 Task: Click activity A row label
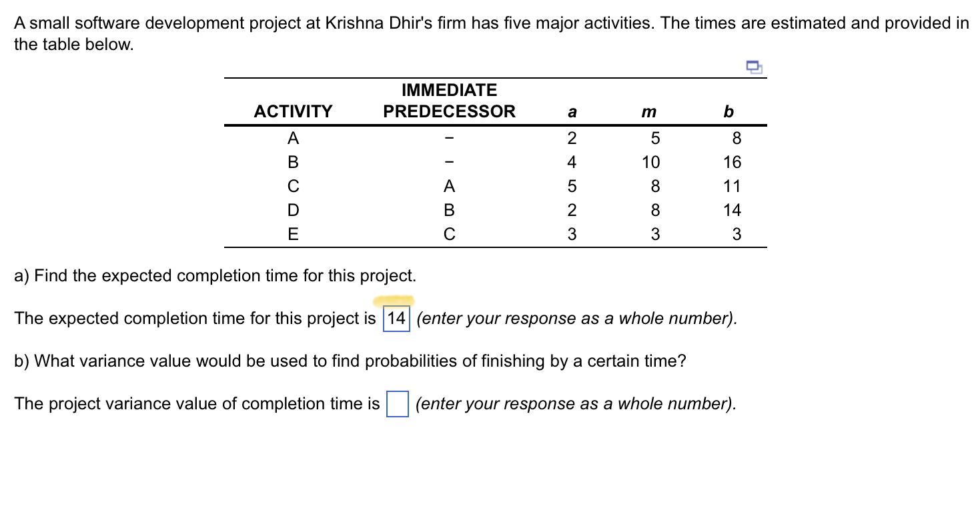(x=293, y=137)
